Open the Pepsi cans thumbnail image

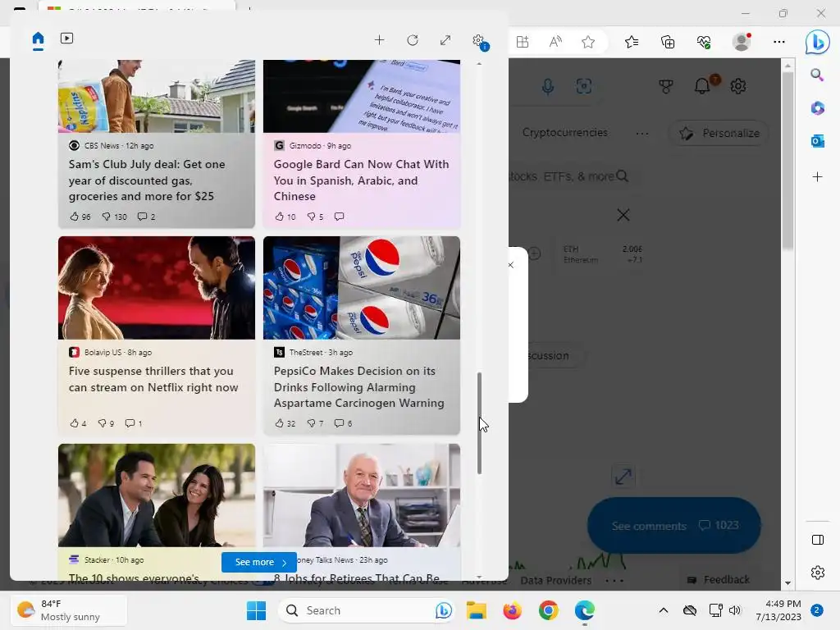tap(362, 288)
